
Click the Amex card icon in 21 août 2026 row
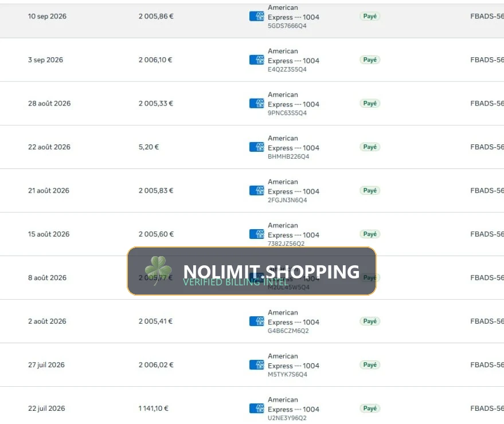(256, 190)
